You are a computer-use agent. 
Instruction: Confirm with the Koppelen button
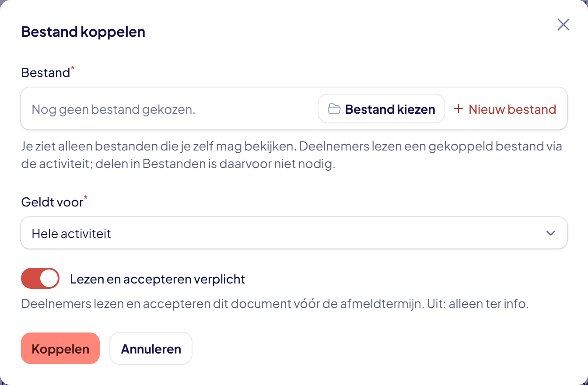pos(60,349)
